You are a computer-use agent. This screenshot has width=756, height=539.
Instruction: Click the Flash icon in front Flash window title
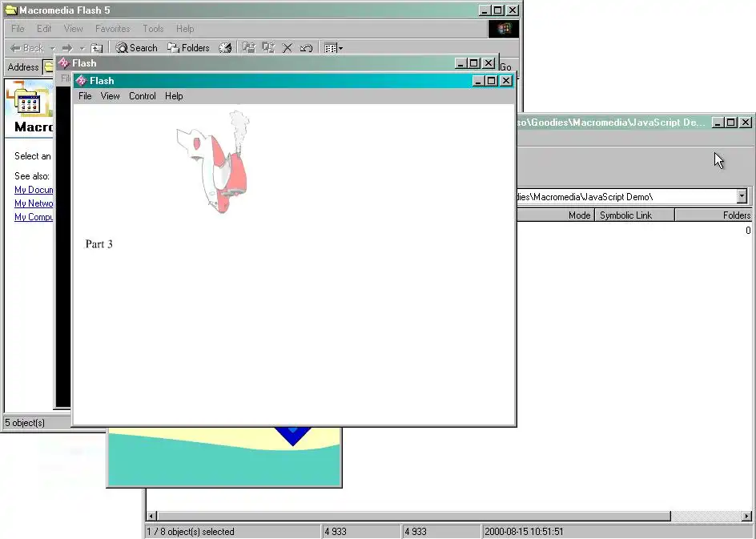[x=81, y=81]
